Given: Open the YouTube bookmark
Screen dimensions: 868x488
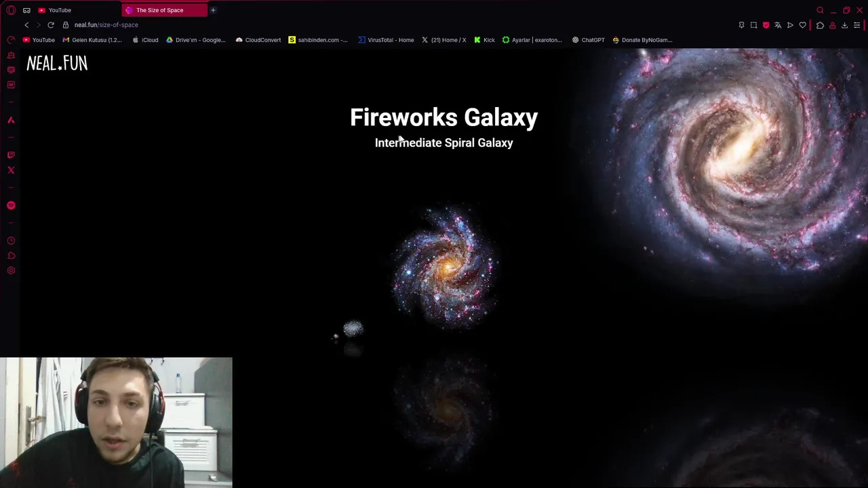Looking at the screenshot, I should (39, 40).
